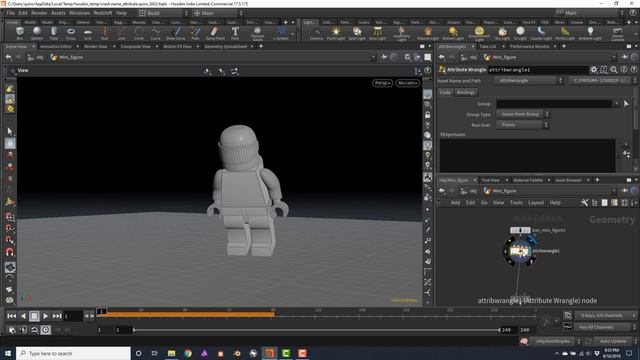640x360 pixels.
Task: Open the Asset Name attribwrangle dropdown
Action: 529,80
